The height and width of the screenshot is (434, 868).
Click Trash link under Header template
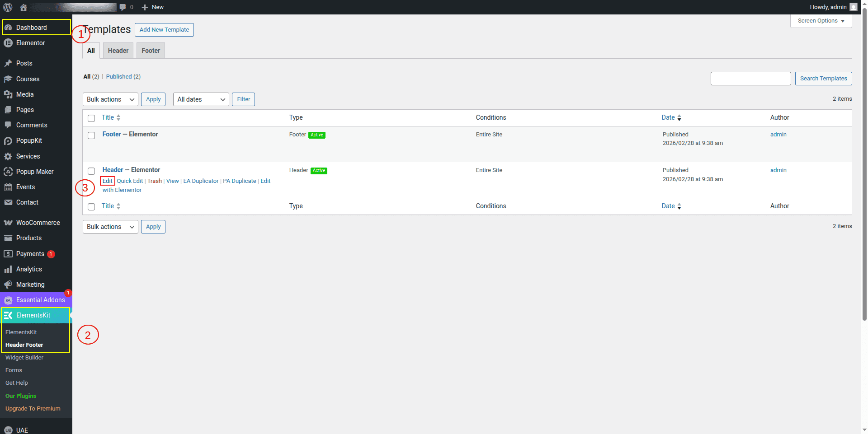[154, 181]
